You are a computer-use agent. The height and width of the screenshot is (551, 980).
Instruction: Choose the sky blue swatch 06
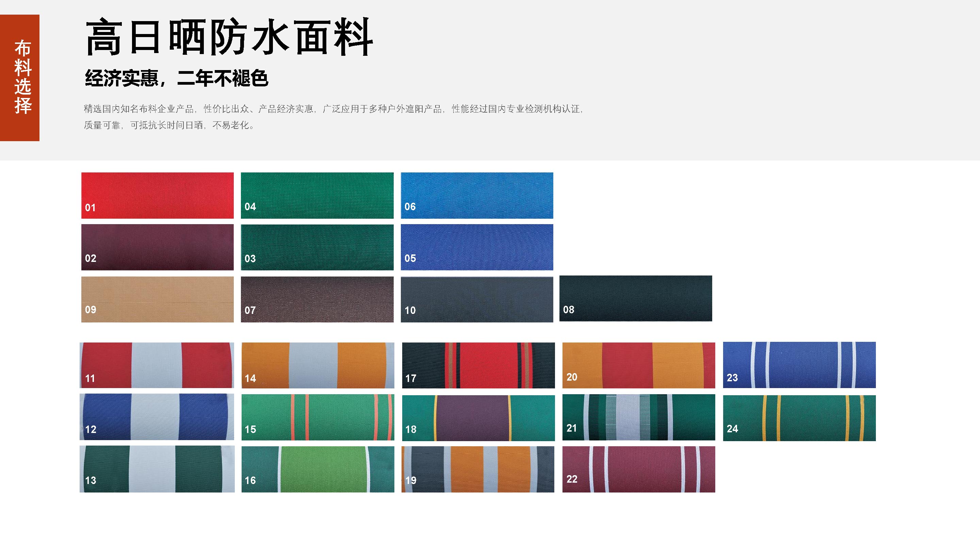click(x=477, y=196)
